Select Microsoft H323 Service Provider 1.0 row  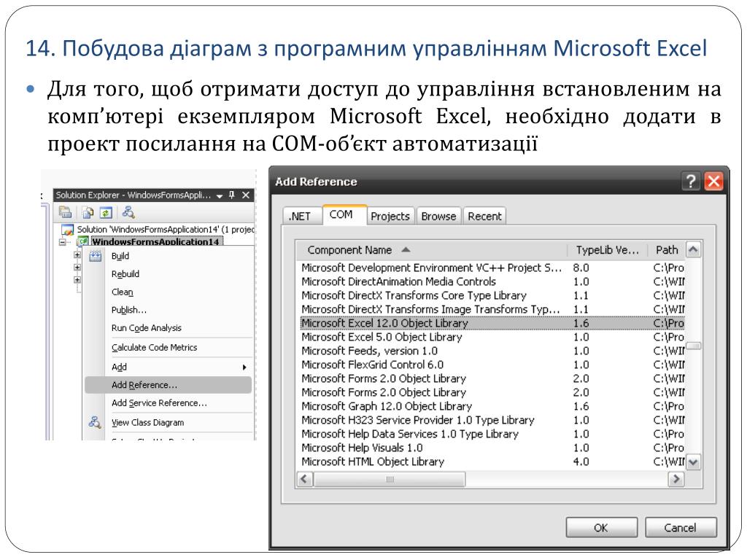(492, 420)
